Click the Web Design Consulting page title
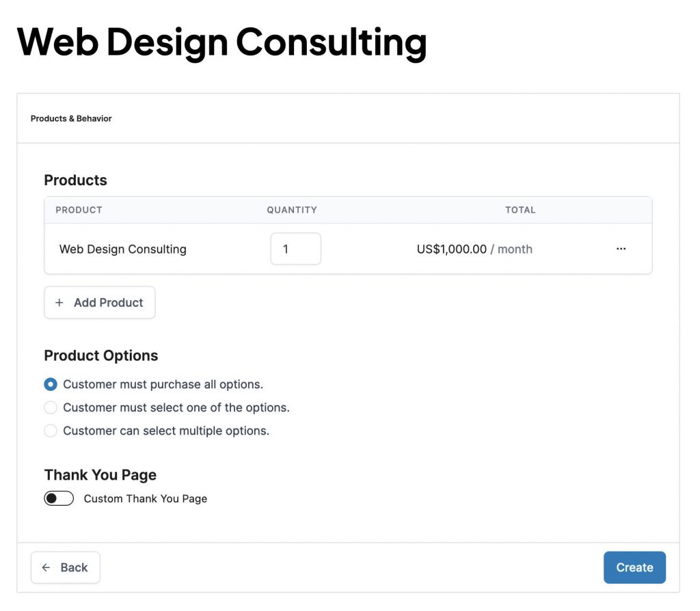Screen dimensions: 700x611 tap(221, 42)
